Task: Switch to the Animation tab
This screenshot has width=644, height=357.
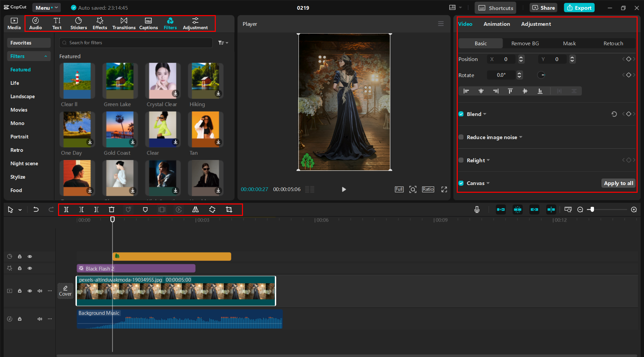Action: tap(496, 24)
